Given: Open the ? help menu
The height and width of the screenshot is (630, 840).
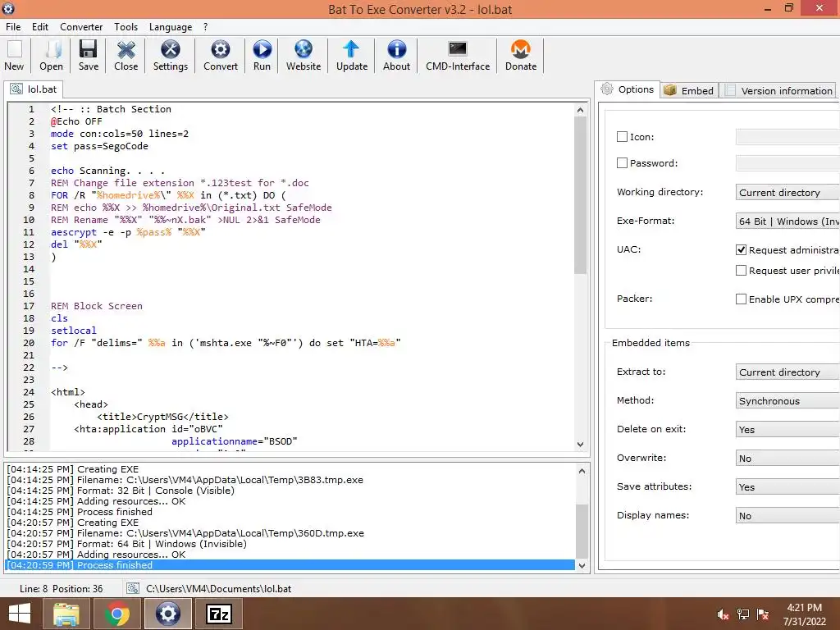Looking at the screenshot, I should click(205, 27).
